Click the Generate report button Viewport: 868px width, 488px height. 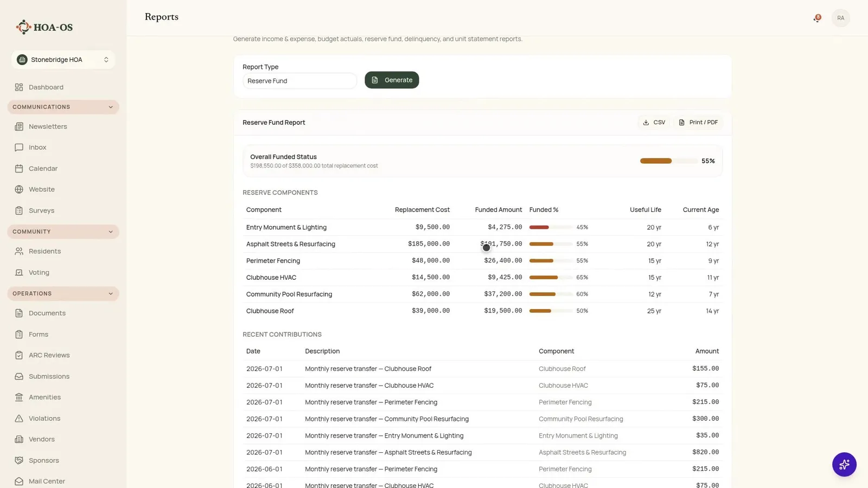(x=392, y=80)
